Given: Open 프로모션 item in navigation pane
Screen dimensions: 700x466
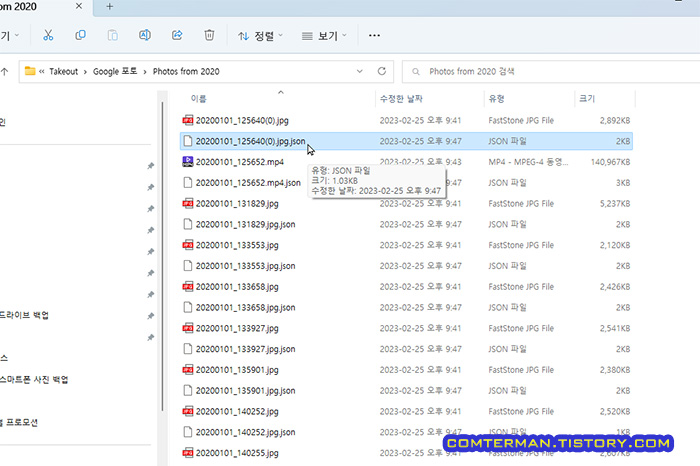Looking at the screenshot, I should point(19,422).
